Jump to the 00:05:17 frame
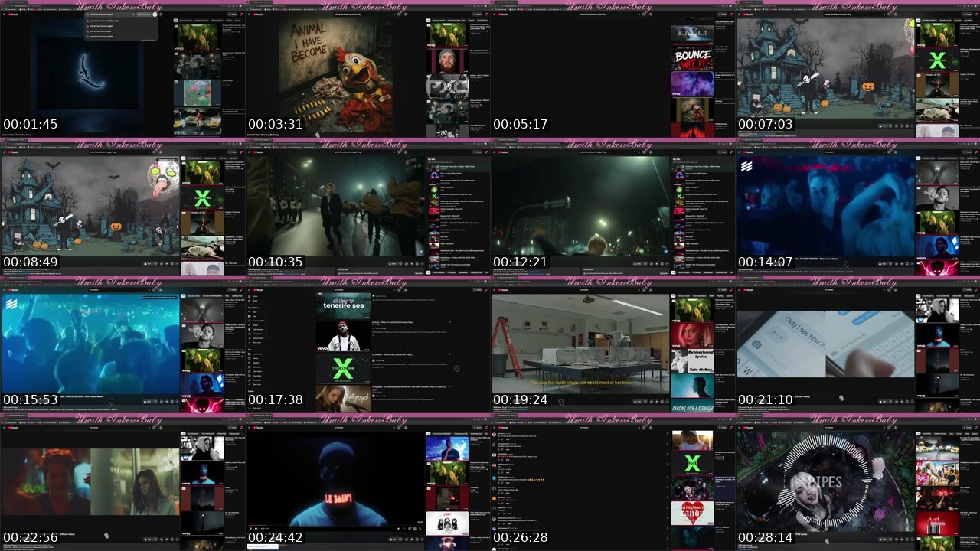 point(612,69)
